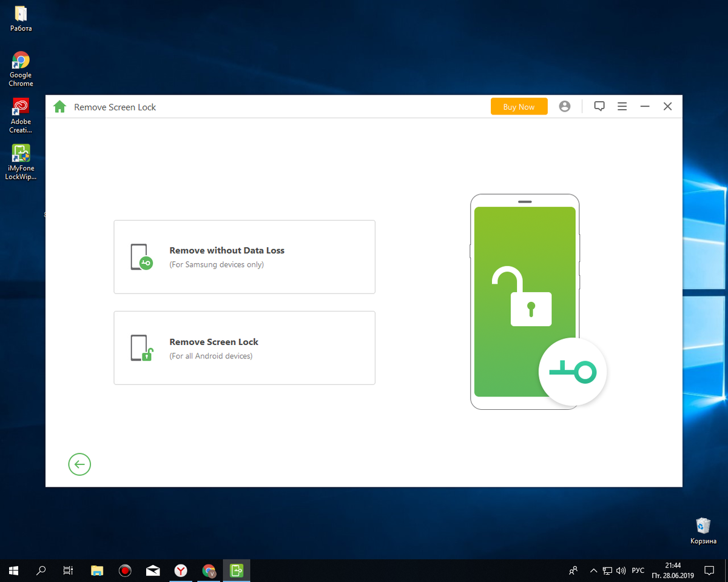Click the phone unlock illustration

(538, 302)
